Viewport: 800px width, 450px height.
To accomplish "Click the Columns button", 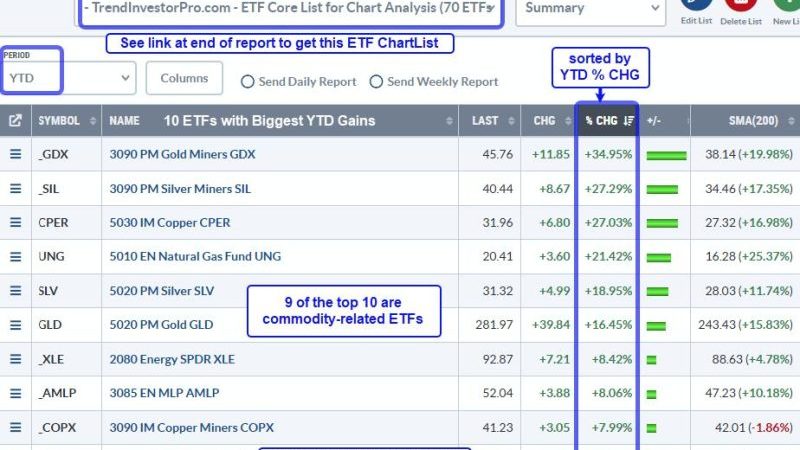I will pos(184,78).
